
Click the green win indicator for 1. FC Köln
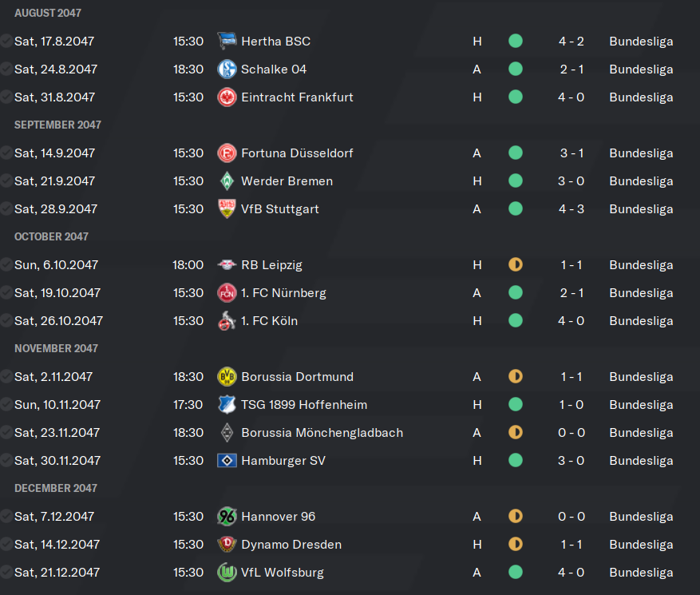(516, 321)
